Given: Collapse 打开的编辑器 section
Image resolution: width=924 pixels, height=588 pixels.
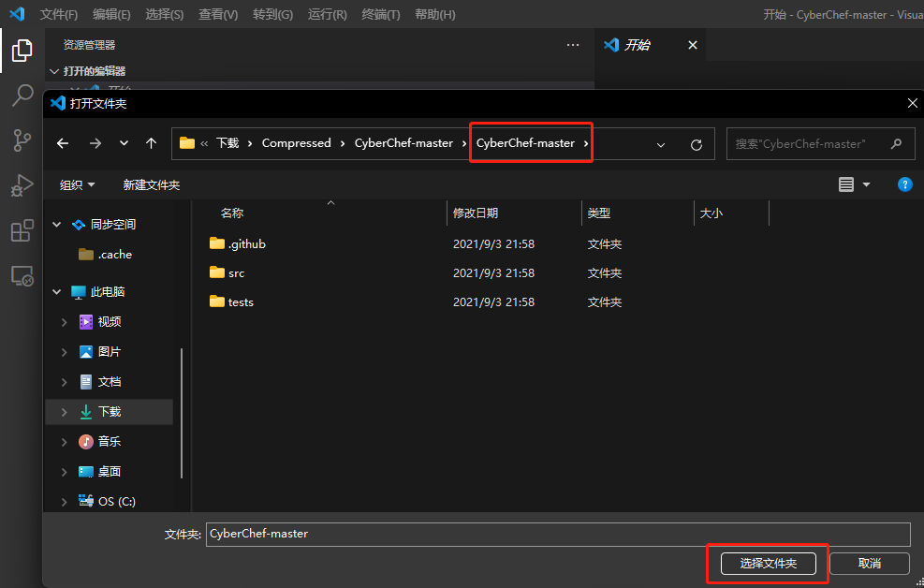Looking at the screenshot, I should (x=54, y=71).
